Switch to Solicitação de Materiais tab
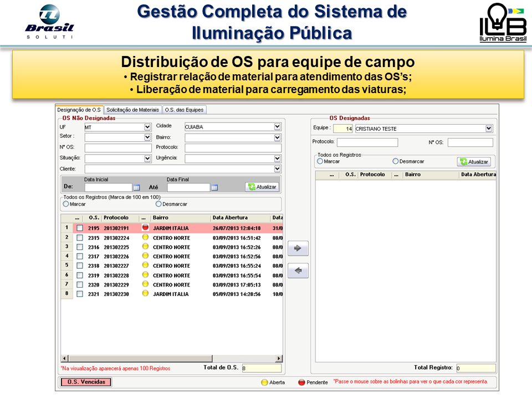The width and height of the screenshot is (532, 399). [x=132, y=110]
